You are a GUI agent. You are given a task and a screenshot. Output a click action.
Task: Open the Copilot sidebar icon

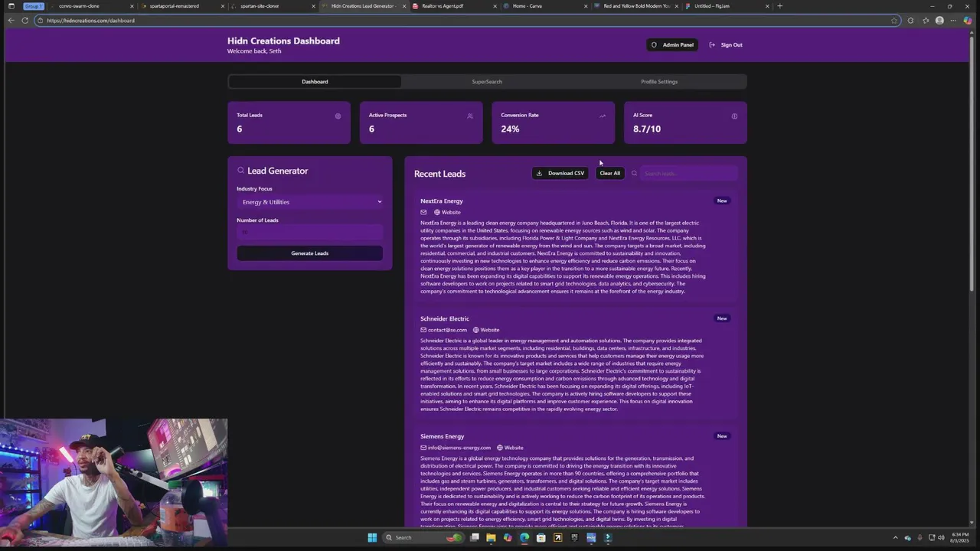[968, 21]
